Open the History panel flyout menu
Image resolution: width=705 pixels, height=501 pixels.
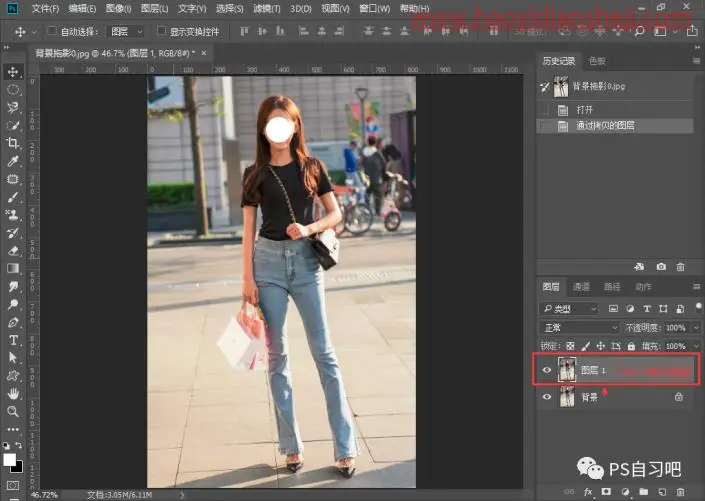pyautogui.click(x=696, y=61)
